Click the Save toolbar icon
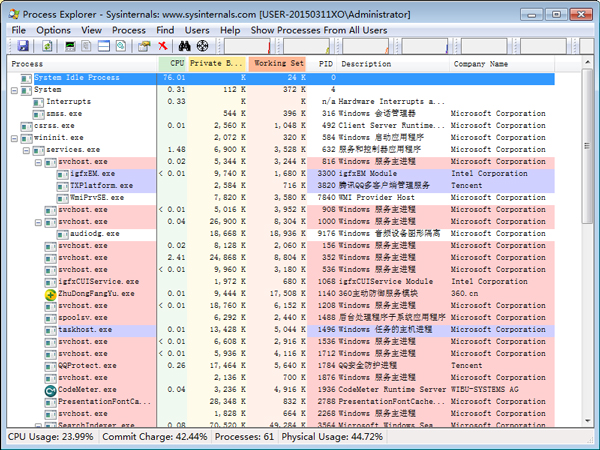 (x=23, y=46)
